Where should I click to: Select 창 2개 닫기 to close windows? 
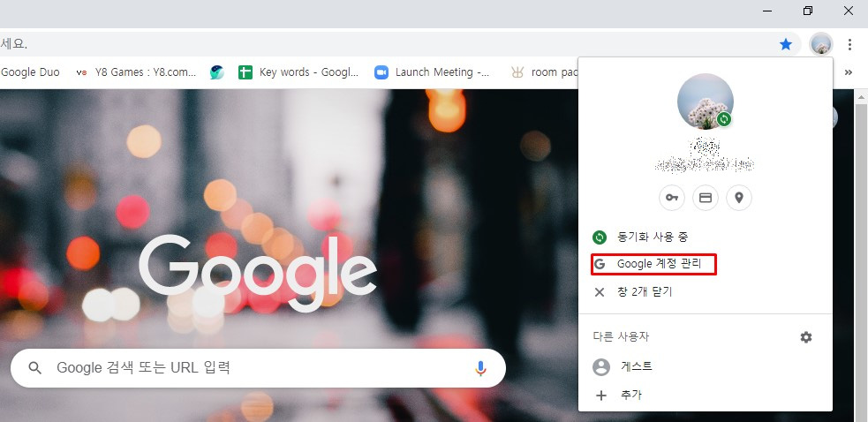click(706, 292)
